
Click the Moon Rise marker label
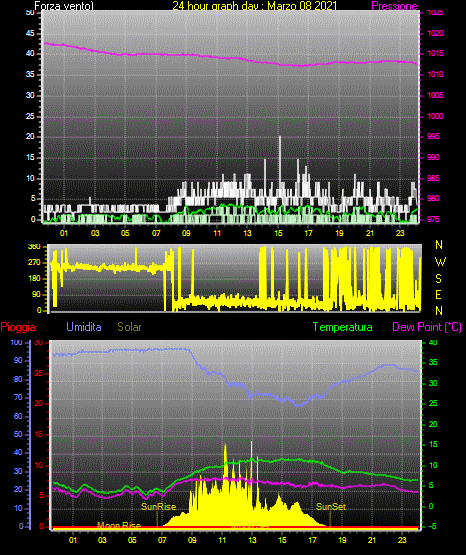pyautogui.click(x=119, y=525)
